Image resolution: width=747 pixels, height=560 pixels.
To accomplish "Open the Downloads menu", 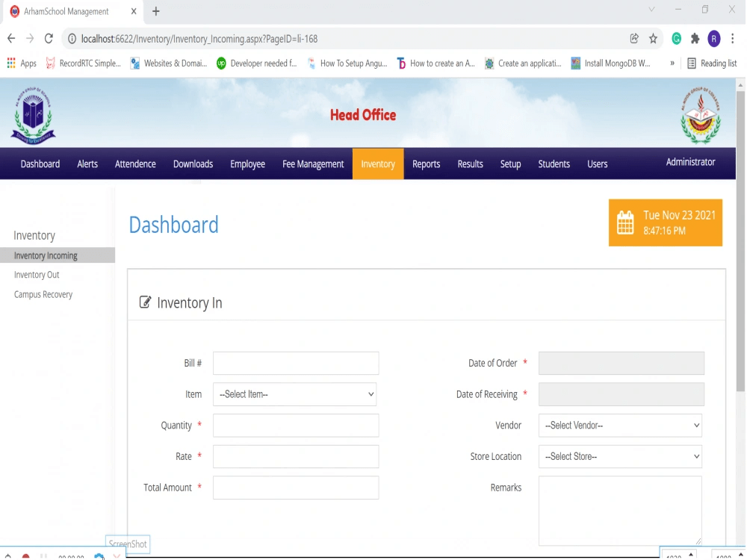I will [x=193, y=164].
